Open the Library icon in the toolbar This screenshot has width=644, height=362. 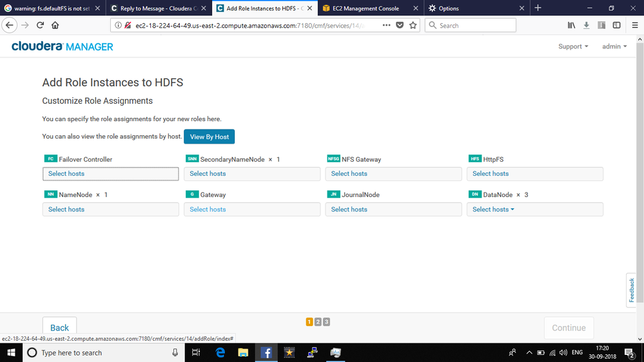point(571,26)
